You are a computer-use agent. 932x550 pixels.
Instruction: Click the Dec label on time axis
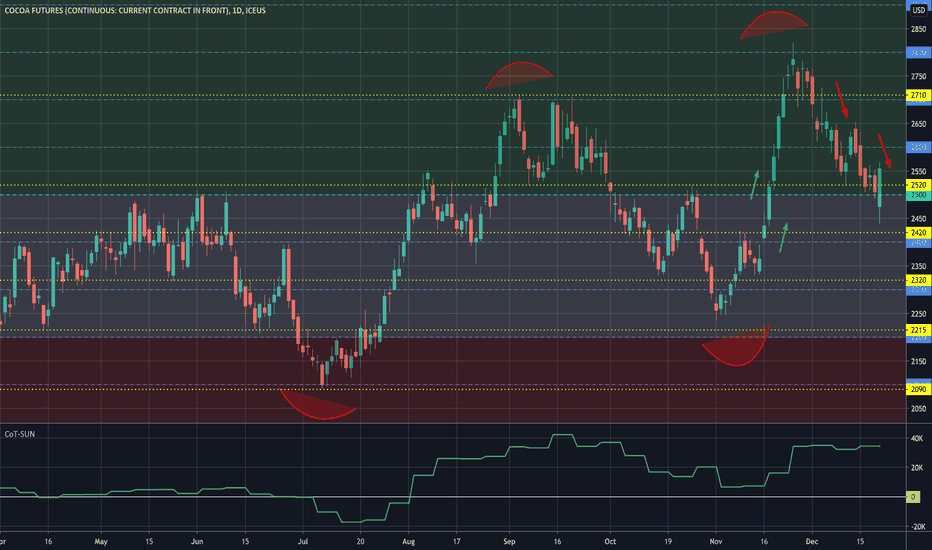[811, 542]
